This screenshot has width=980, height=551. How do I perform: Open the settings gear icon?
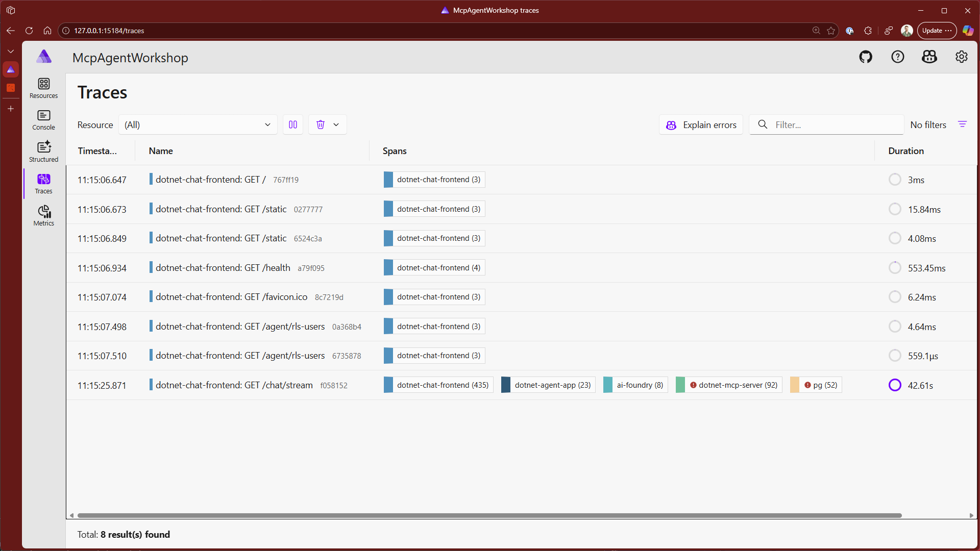(x=961, y=57)
